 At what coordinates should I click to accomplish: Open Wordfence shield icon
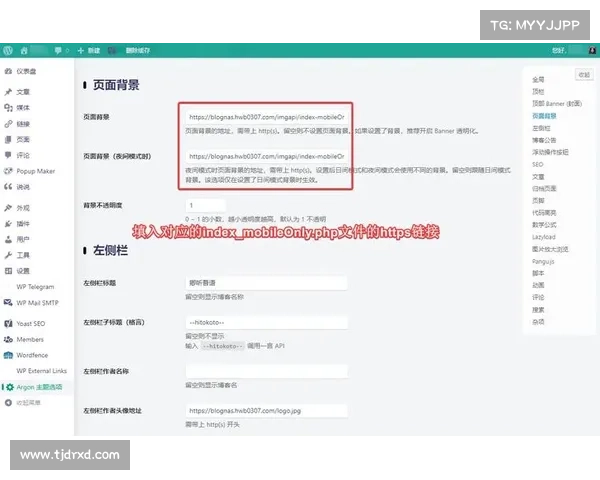(8, 355)
